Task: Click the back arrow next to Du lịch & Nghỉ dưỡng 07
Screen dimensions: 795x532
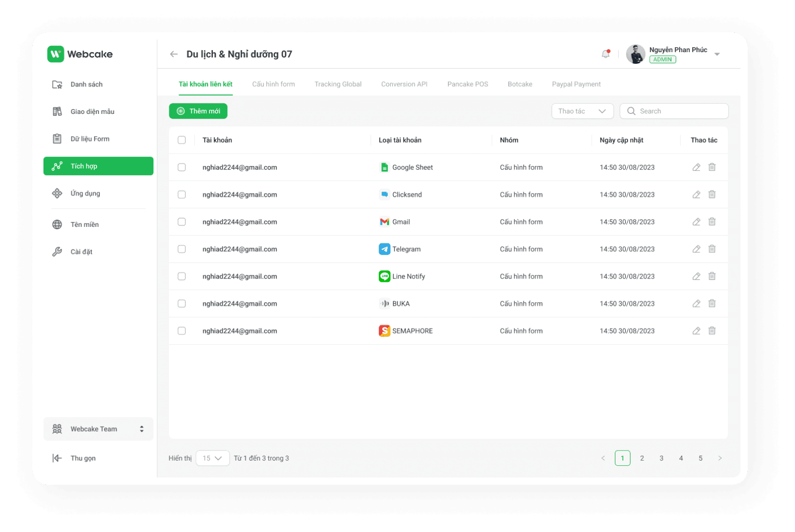Action: coord(173,54)
